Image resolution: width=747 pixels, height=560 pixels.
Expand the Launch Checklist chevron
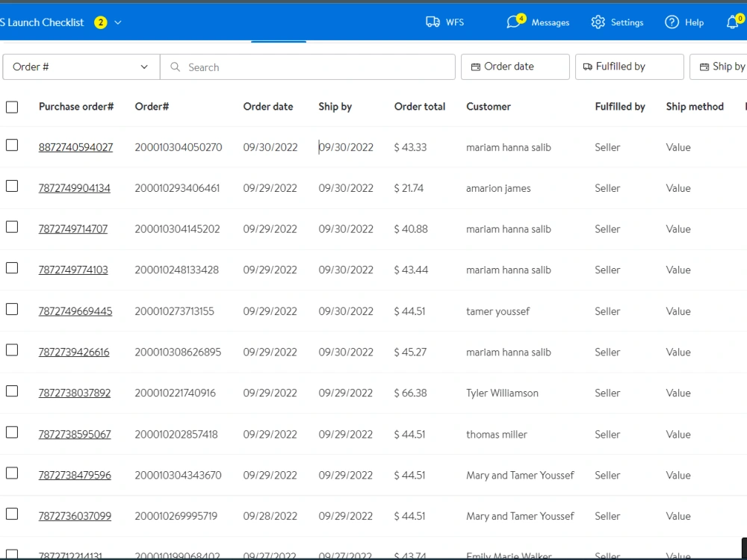click(118, 22)
